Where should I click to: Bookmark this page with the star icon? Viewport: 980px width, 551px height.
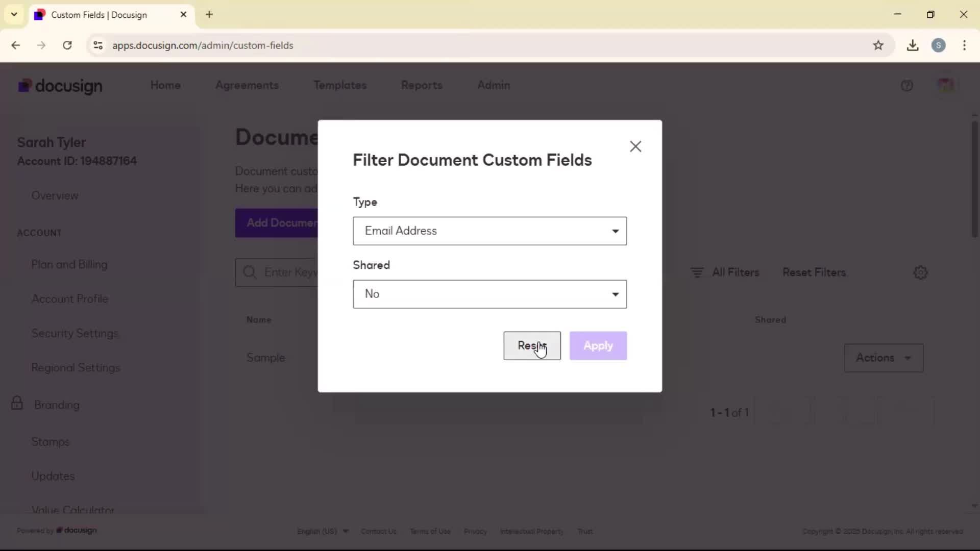[878, 45]
